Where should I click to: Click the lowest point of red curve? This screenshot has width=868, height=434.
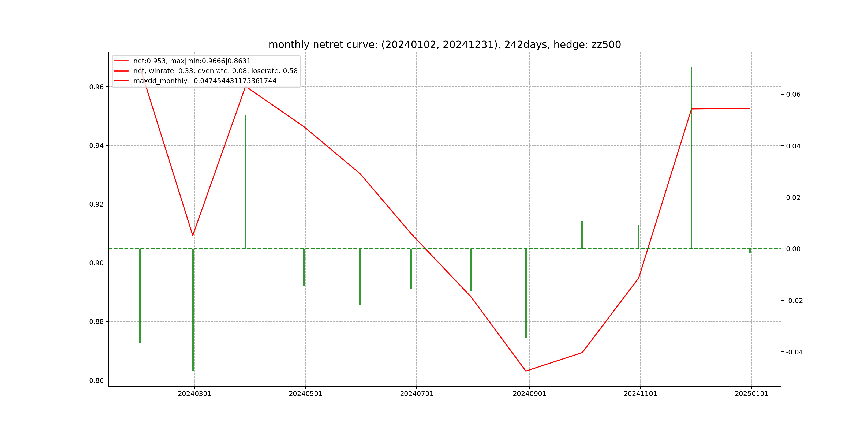click(526, 371)
